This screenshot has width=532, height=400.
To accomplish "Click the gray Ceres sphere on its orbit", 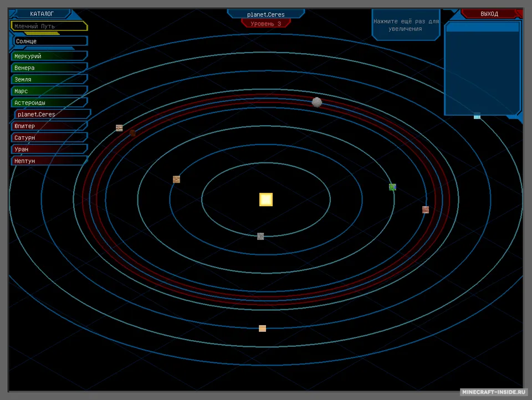I will point(317,102).
